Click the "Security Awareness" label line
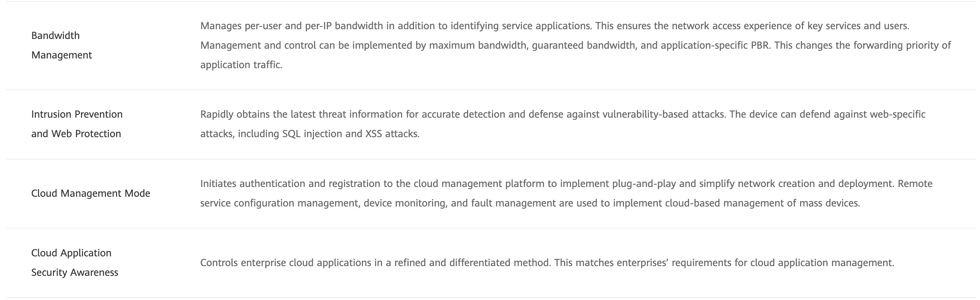Viewport: 980px width, 300px height. (74, 272)
